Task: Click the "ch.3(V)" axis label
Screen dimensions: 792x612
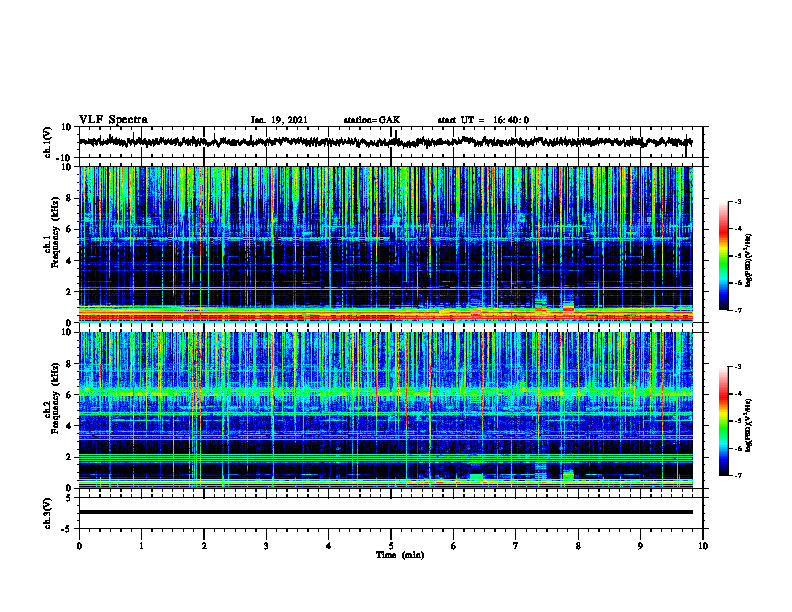Action: tap(48, 513)
